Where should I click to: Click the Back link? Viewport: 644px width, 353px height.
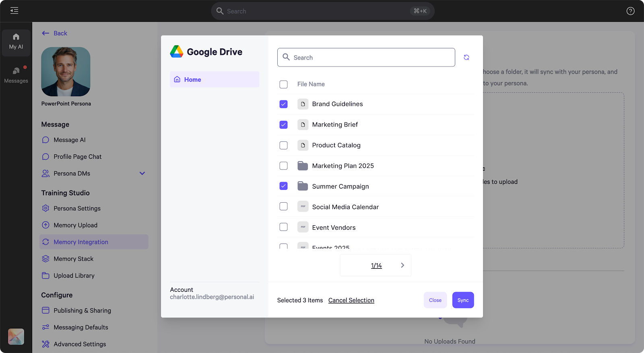(x=60, y=33)
